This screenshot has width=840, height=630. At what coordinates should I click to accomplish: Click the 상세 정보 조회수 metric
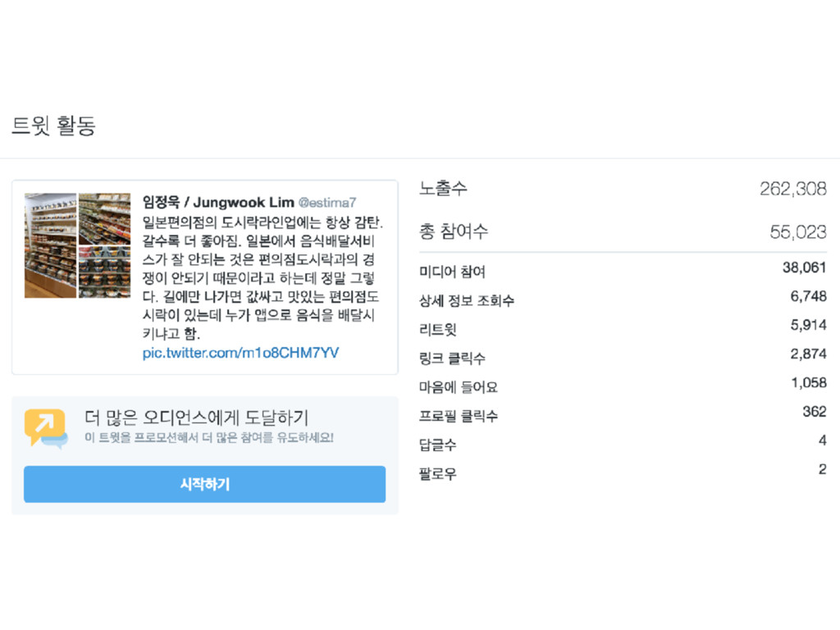[623, 299]
